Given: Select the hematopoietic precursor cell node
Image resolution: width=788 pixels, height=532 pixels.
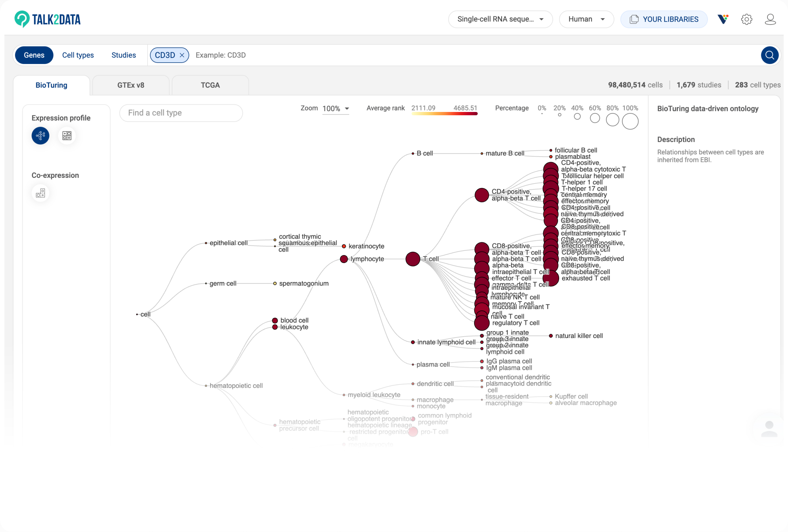Looking at the screenshot, I should click(x=275, y=425).
